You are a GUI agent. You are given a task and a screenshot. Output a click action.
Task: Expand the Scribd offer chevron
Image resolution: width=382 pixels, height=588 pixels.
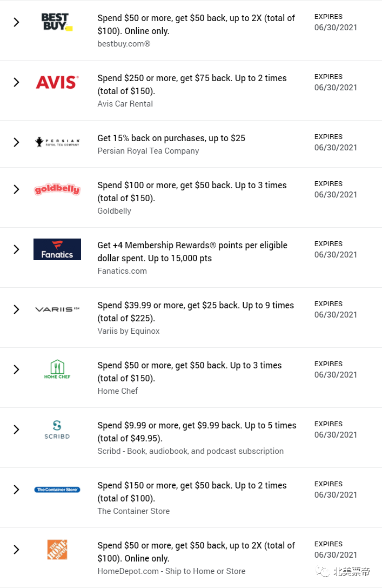16,430
